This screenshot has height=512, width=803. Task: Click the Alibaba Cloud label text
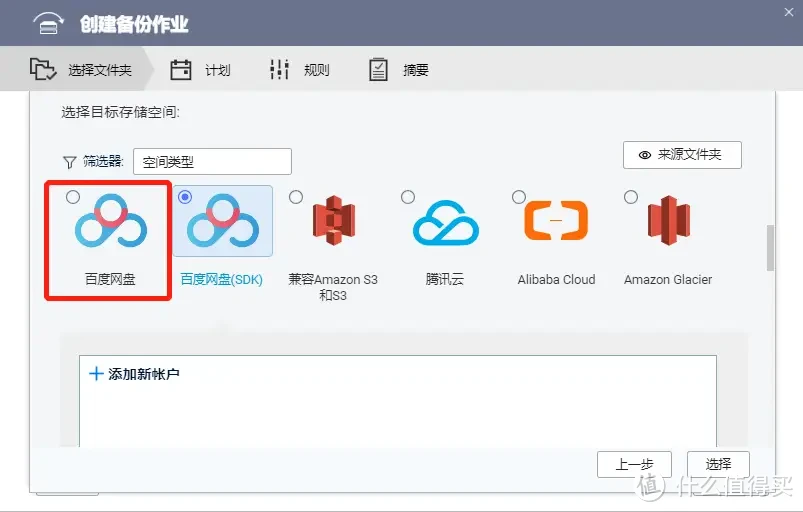click(x=556, y=280)
